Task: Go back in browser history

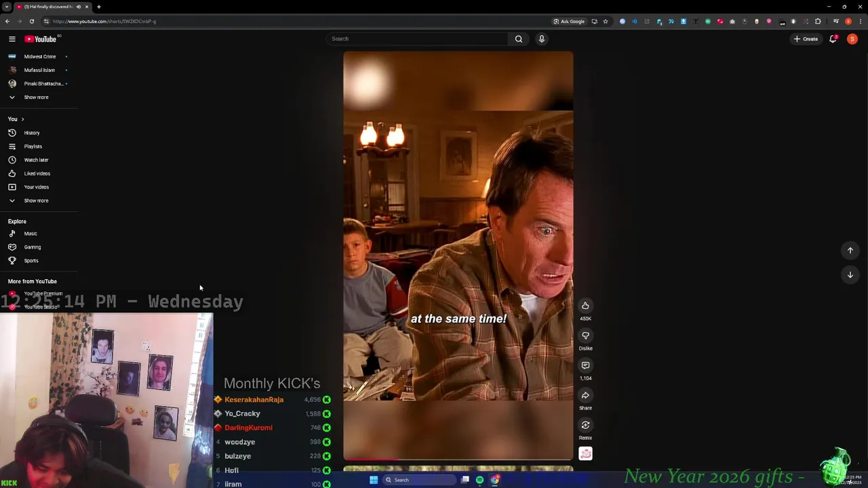Action: [x=7, y=21]
